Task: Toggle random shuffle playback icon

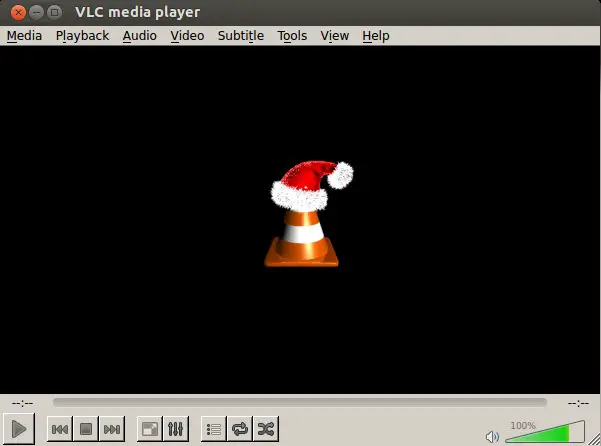Action: coord(266,429)
